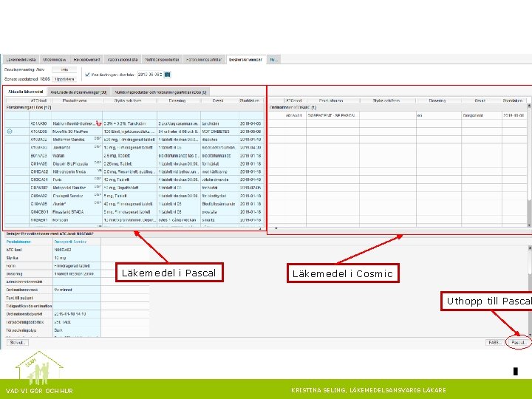532x399 pixels.
Task: Select the Enalapril Sandoz row
Action: (134, 196)
